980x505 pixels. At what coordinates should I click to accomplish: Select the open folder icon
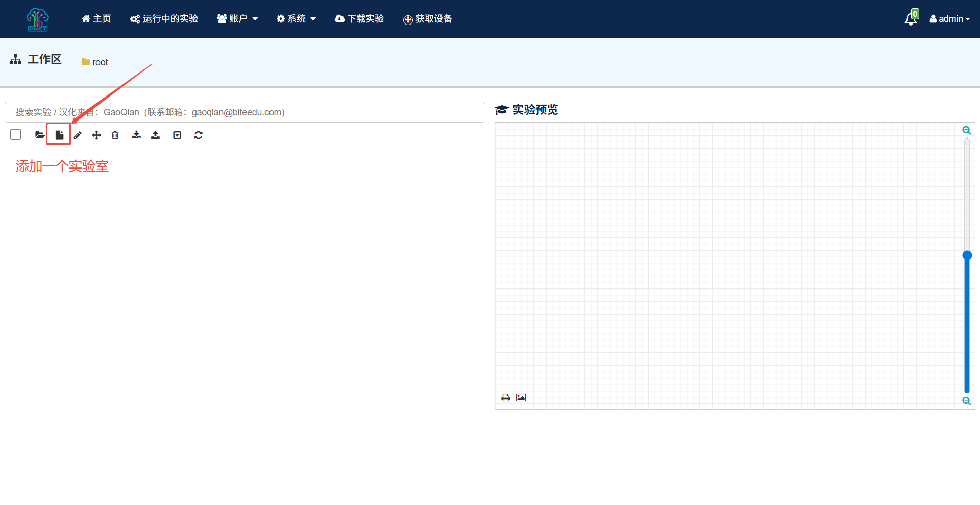click(39, 134)
